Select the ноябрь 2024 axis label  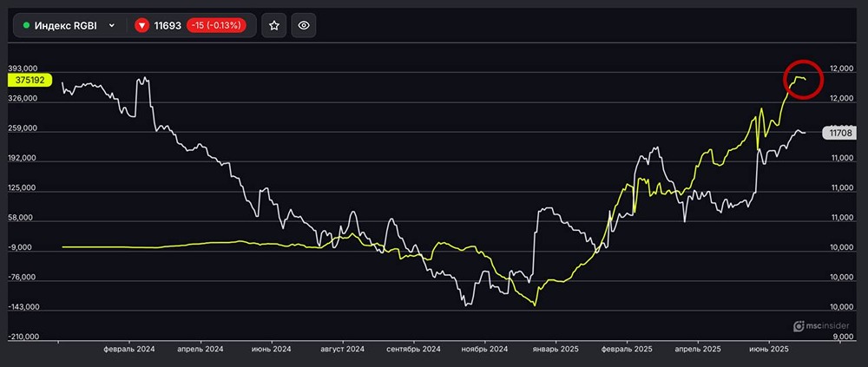coord(485,349)
